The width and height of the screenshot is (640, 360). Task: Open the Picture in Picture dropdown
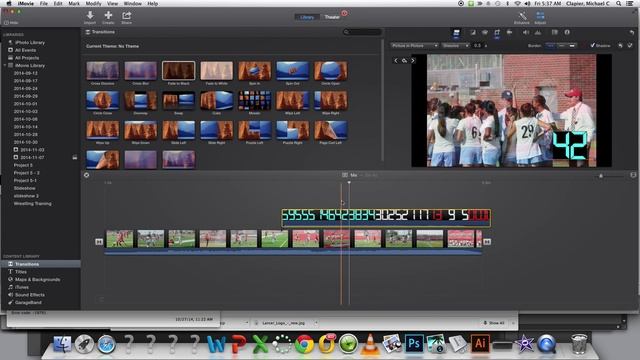[x=414, y=46]
